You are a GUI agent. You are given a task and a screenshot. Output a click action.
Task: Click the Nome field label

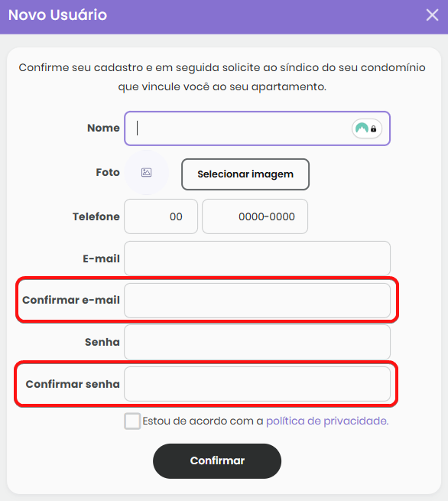pyautogui.click(x=103, y=128)
